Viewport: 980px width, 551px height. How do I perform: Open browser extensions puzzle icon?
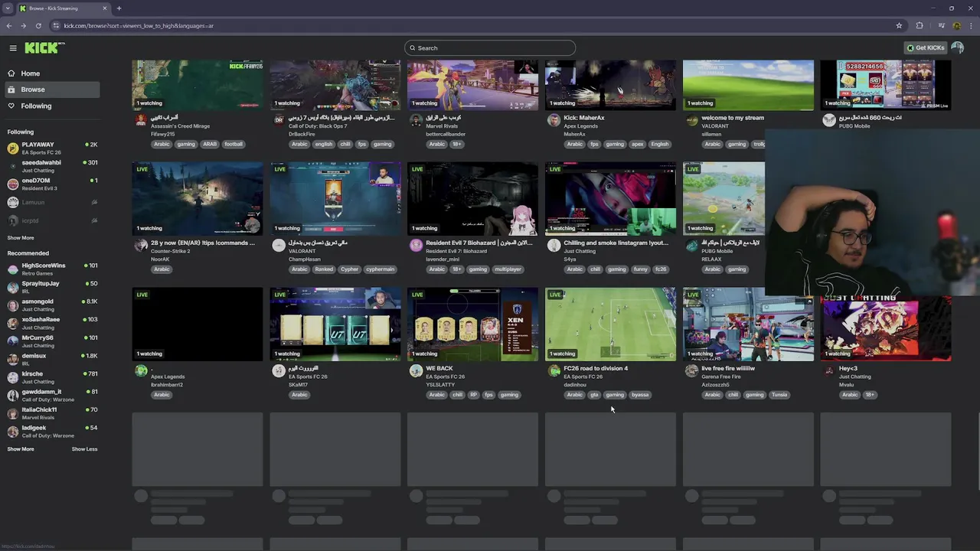920,25
